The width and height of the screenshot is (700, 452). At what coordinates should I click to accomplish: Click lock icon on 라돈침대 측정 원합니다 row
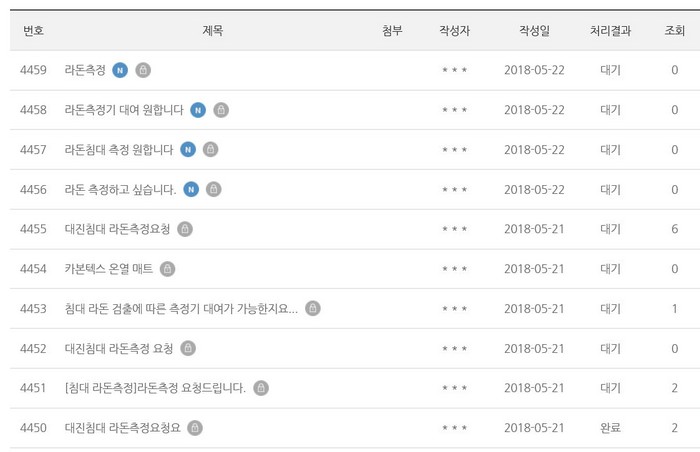point(211,150)
